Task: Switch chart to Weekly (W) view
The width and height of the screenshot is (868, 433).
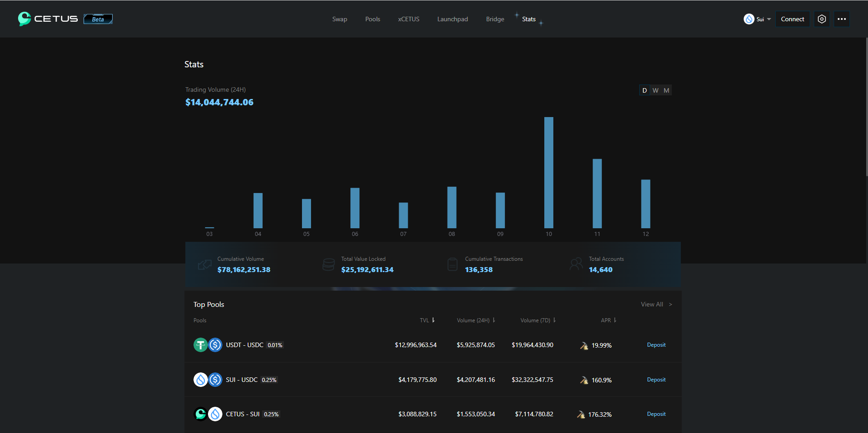Action: pyautogui.click(x=656, y=90)
